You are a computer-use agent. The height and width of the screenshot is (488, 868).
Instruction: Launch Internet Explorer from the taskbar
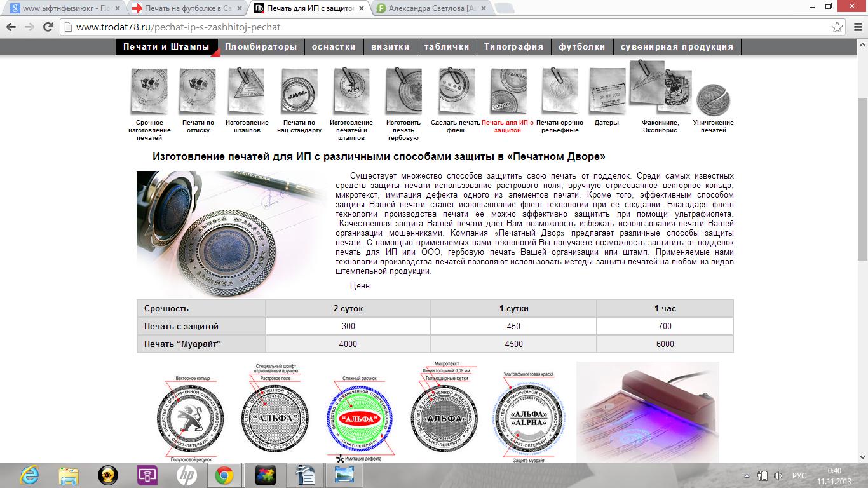29,475
